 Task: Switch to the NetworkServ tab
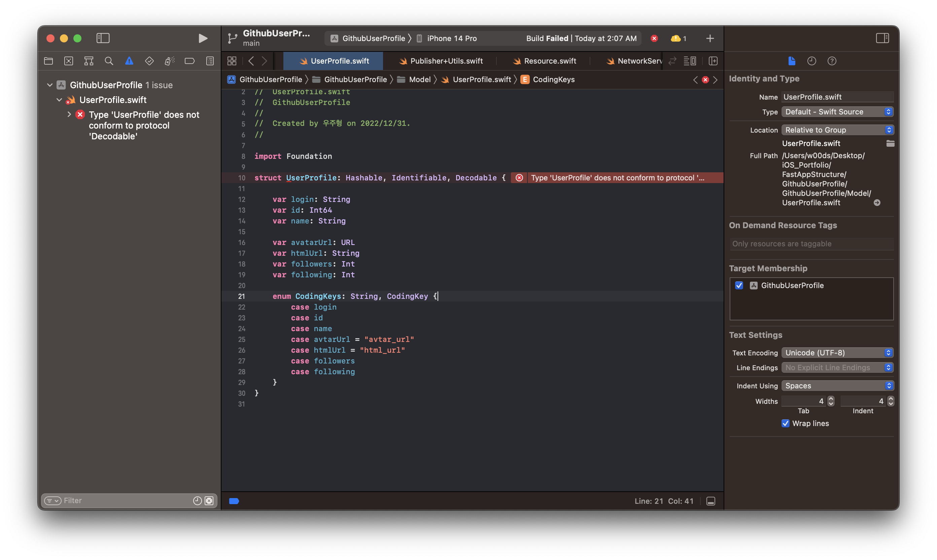[x=634, y=61]
